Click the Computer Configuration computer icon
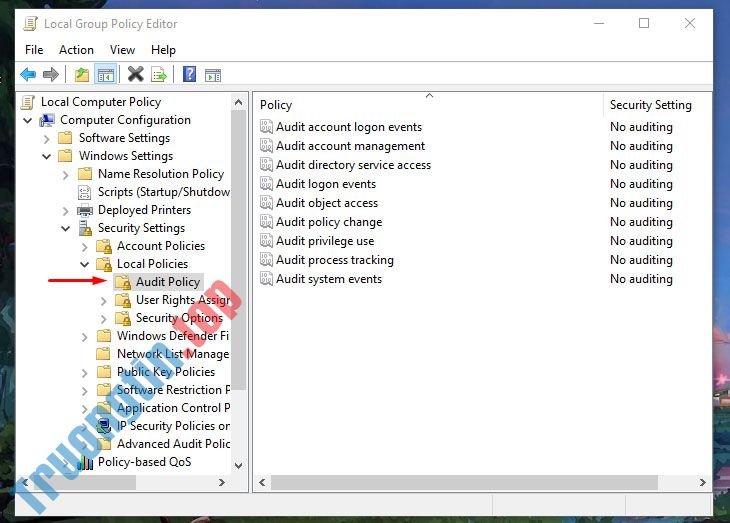Image resolution: width=730 pixels, height=523 pixels. [47, 120]
